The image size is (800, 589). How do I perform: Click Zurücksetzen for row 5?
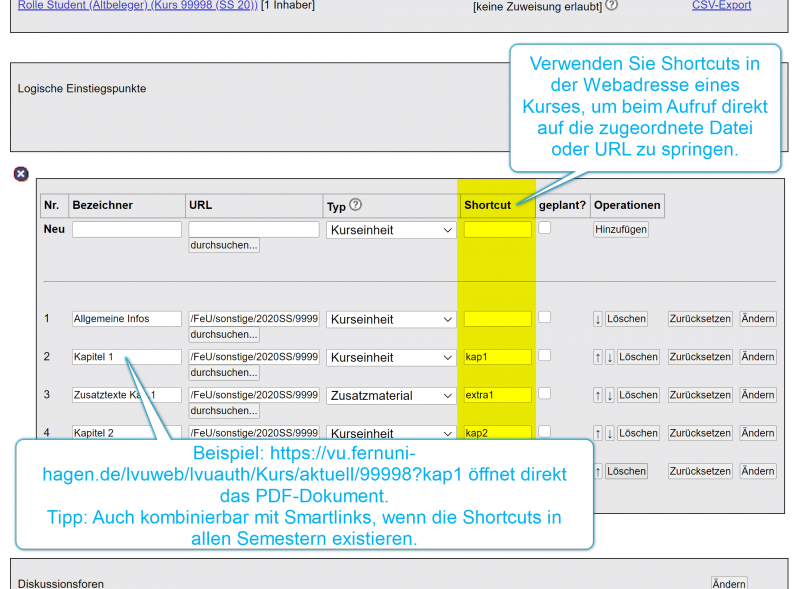pyautogui.click(x=700, y=471)
